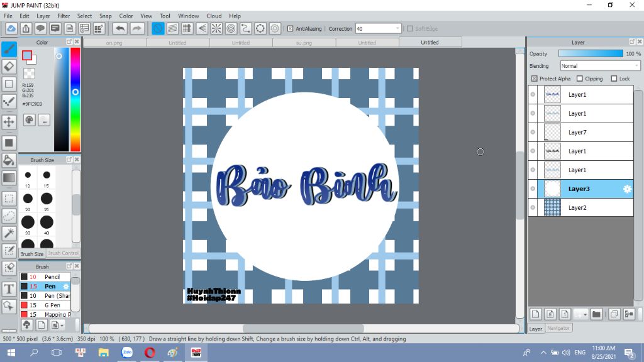Image resolution: width=644 pixels, height=362 pixels.
Task: Switch to the Navigator tab
Action: [558, 328]
